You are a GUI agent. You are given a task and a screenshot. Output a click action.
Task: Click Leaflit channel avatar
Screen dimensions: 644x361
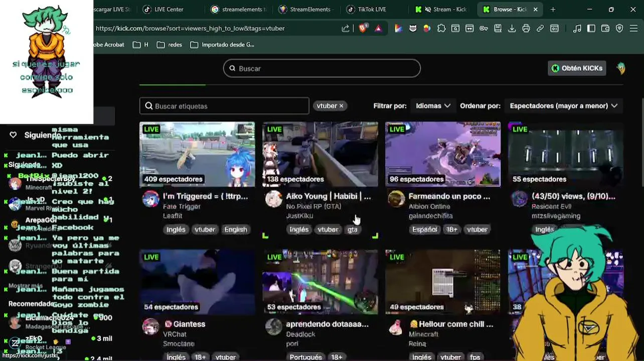pos(150,199)
